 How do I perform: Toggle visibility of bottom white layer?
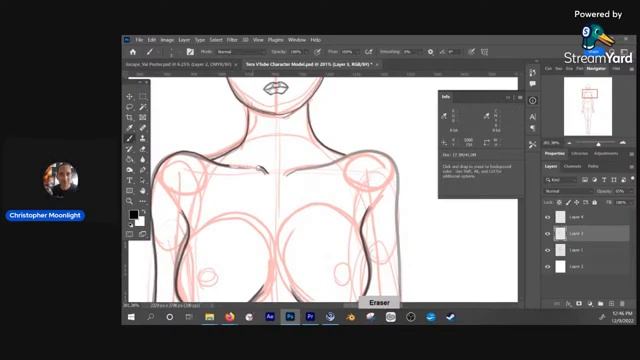coord(548,267)
